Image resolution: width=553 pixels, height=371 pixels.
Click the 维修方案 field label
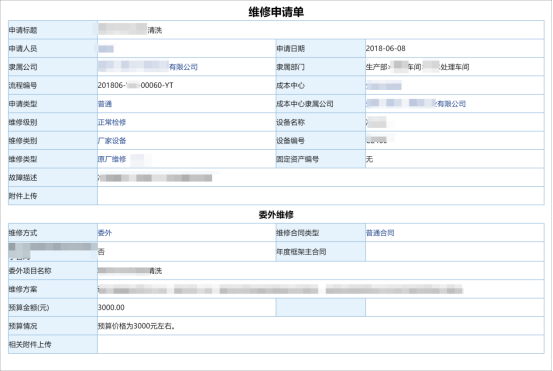pos(23,289)
